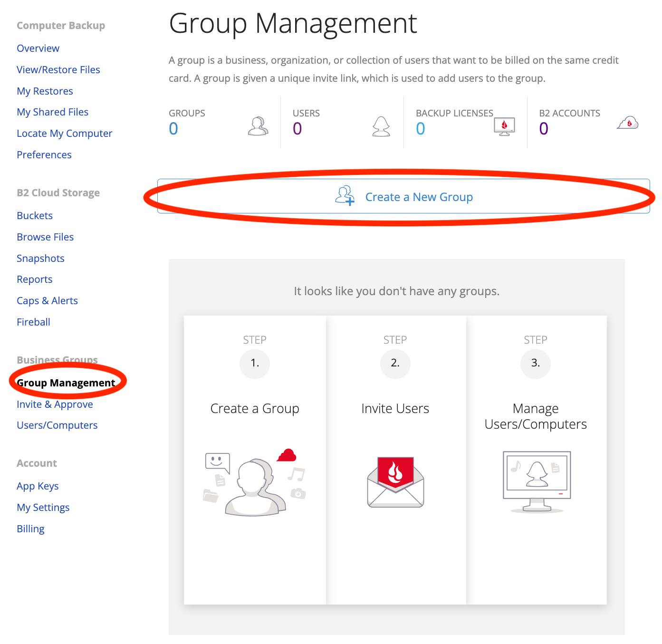Image resolution: width=662 pixels, height=644 pixels.
Task: Click the step 3. circle badge
Action: point(536,364)
